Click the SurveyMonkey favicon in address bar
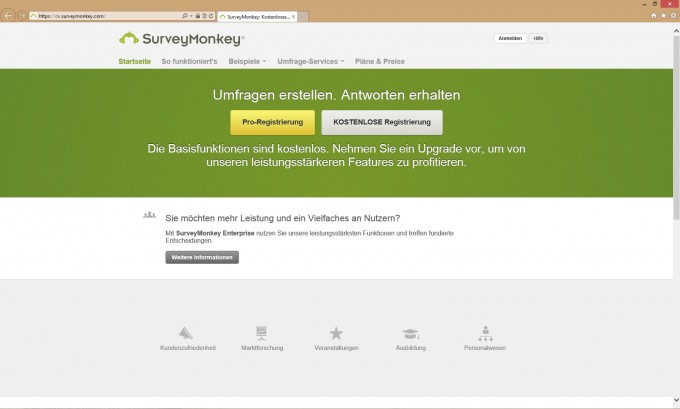 click(33, 16)
